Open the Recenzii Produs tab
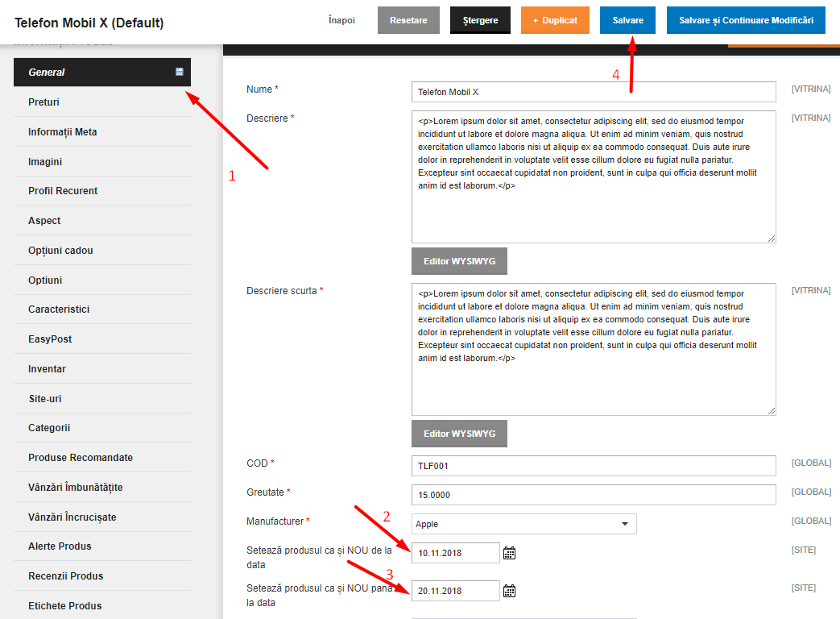Image resolution: width=840 pixels, height=619 pixels. (101, 576)
